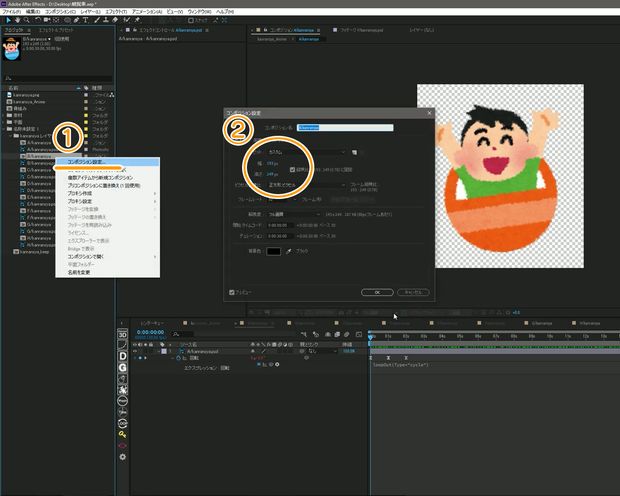The image size is (620, 496).
Task: Click the timeline current time display 0:00:00:00
Action: click(x=150, y=332)
